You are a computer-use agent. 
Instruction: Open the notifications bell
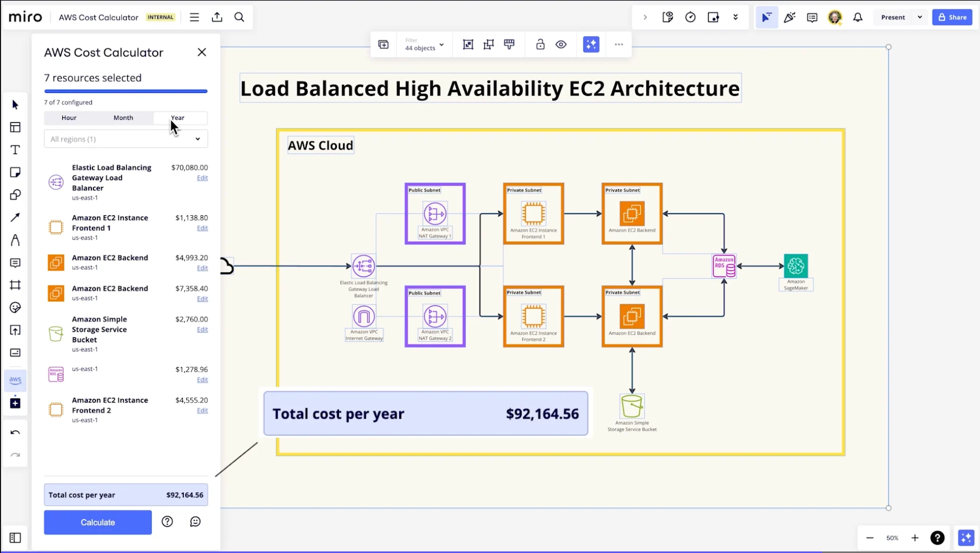click(x=858, y=17)
